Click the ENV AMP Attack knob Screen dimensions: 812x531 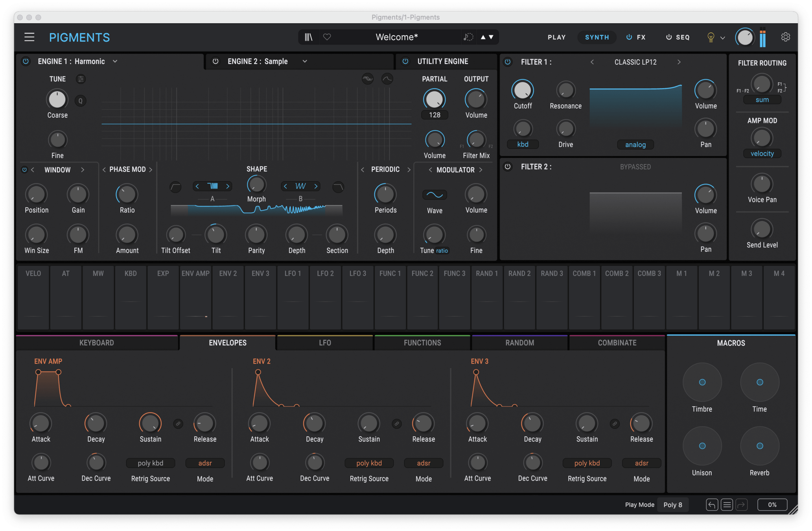tap(41, 424)
